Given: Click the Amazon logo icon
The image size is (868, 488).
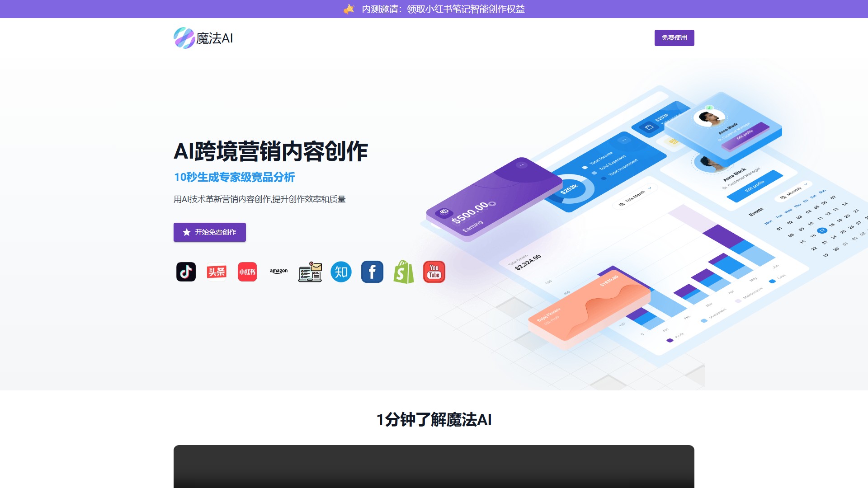Looking at the screenshot, I should click(x=278, y=271).
